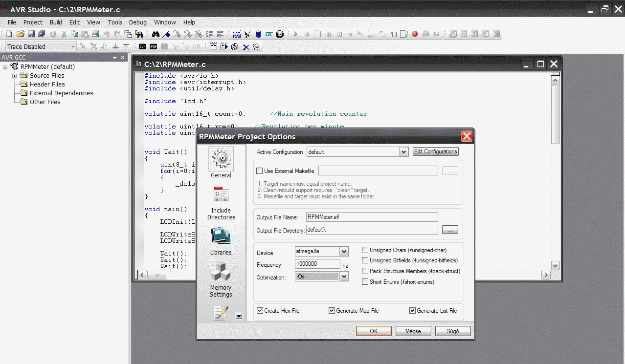
Task: Click the QT touch icon
Action: [269, 34]
